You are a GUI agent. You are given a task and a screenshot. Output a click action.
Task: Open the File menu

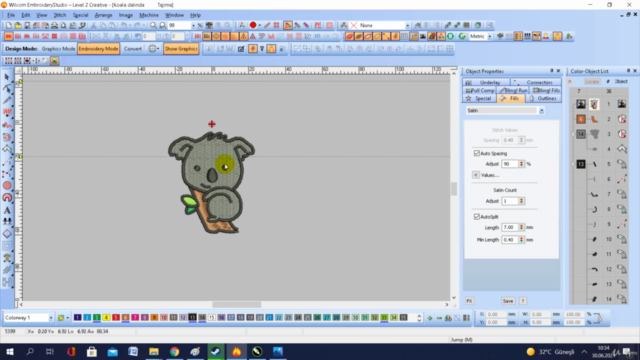[x=11, y=15]
